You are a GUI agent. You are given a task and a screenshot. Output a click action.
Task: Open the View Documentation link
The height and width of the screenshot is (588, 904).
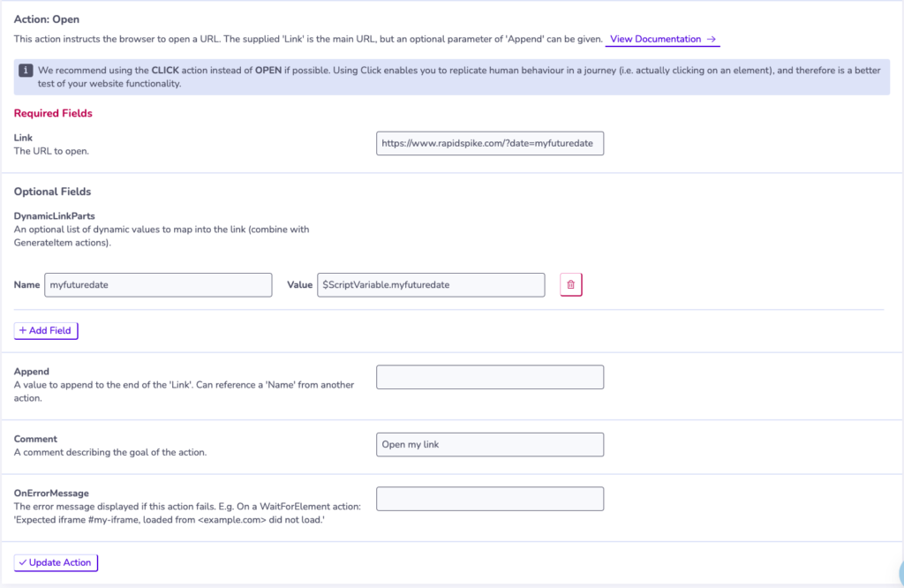[662, 39]
